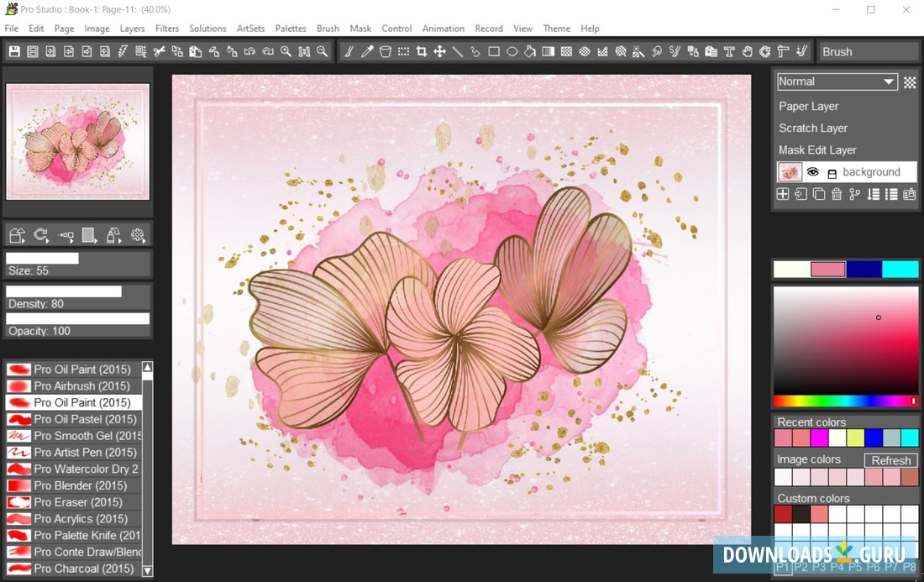The width and height of the screenshot is (924, 582).
Task: Choose the Pro Acrylics (2015) brush
Action: click(74, 518)
